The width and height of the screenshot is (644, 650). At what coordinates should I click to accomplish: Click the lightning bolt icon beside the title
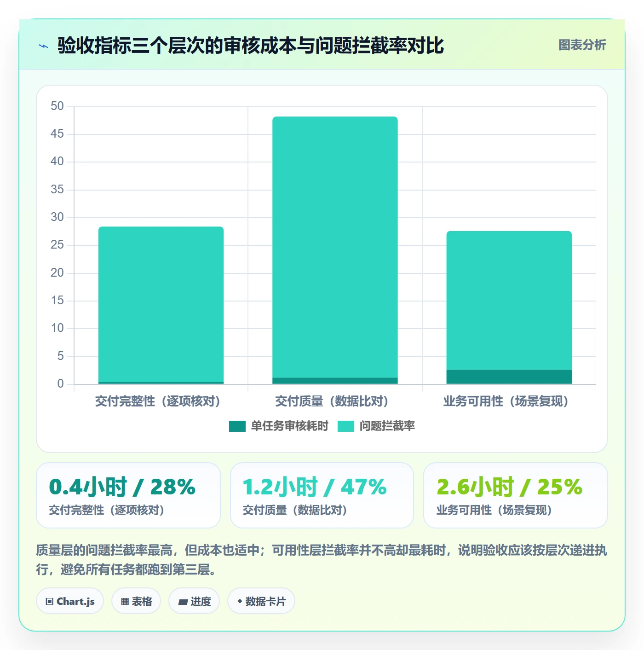[x=44, y=46]
